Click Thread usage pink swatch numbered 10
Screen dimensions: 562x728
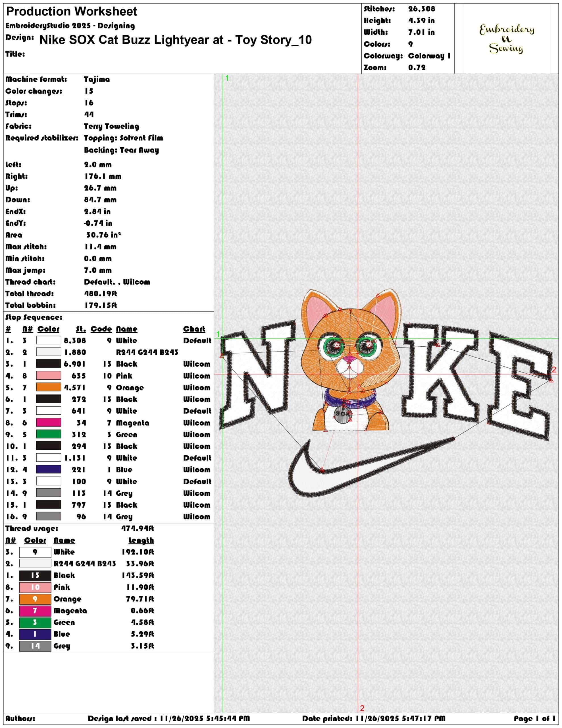(x=35, y=587)
